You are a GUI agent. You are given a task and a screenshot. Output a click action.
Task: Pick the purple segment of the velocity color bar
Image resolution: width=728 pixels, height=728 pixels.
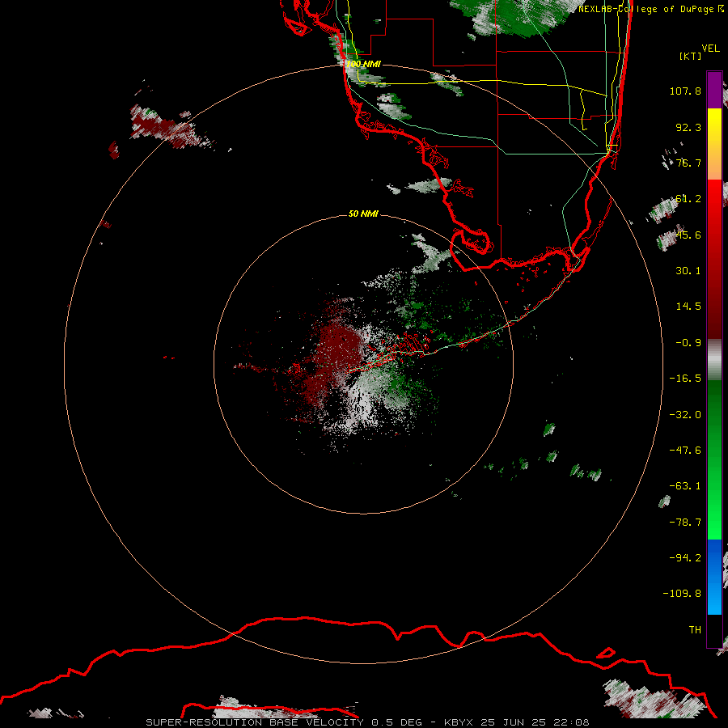[714, 90]
